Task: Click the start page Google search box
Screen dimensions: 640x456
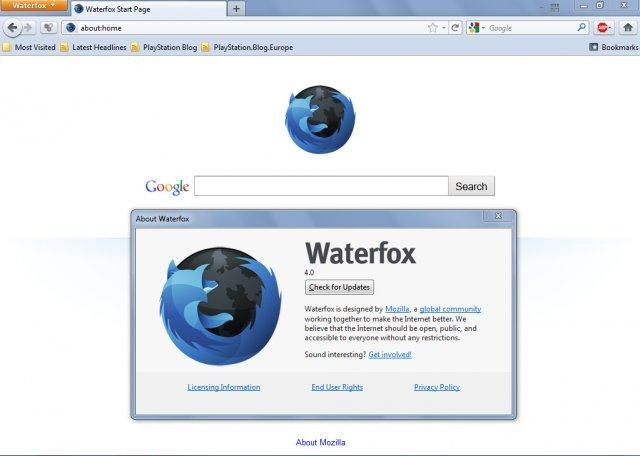Action: pyautogui.click(x=321, y=186)
